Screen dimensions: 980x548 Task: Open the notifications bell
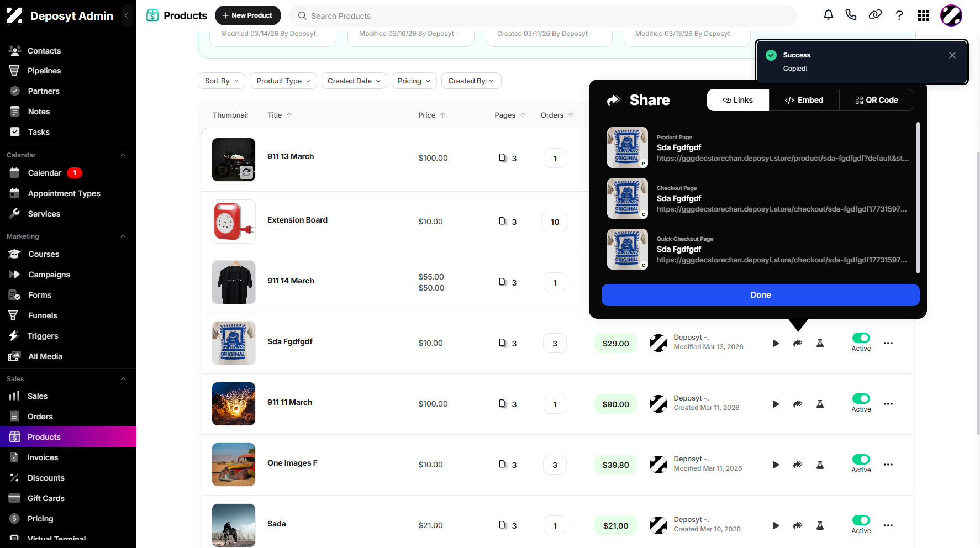[x=828, y=15]
